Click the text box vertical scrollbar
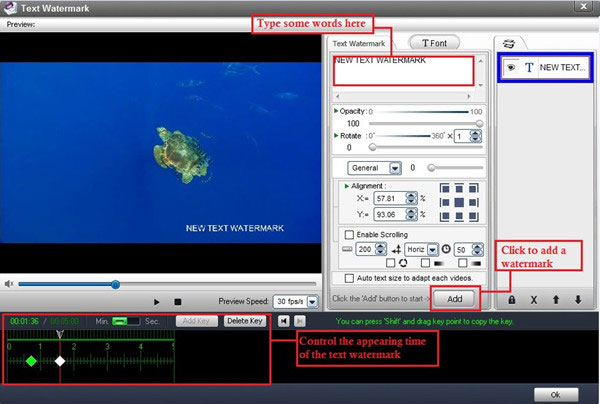 [x=481, y=73]
